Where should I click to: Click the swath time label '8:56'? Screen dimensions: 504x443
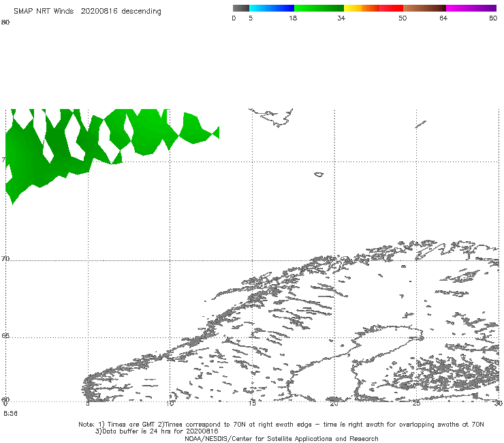pos(10,414)
